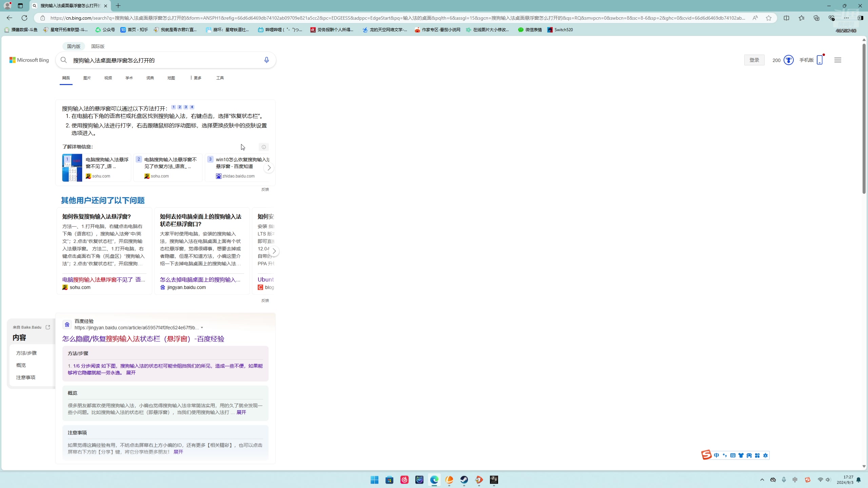This screenshot has width=868, height=488.
Task: Open soft keyboard from Sogou floating bar
Action: point(733,455)
